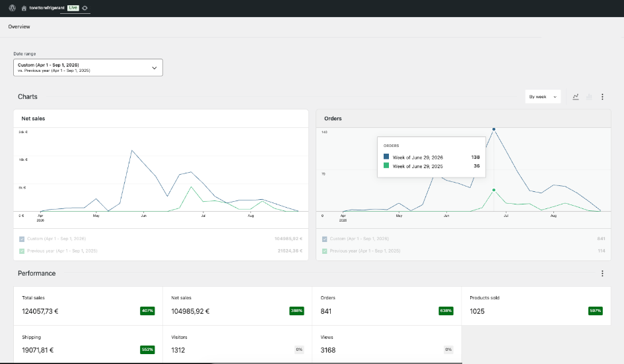Open the Date range selector dropdown
The image size is (624, 364).
(x=88, y=67)
